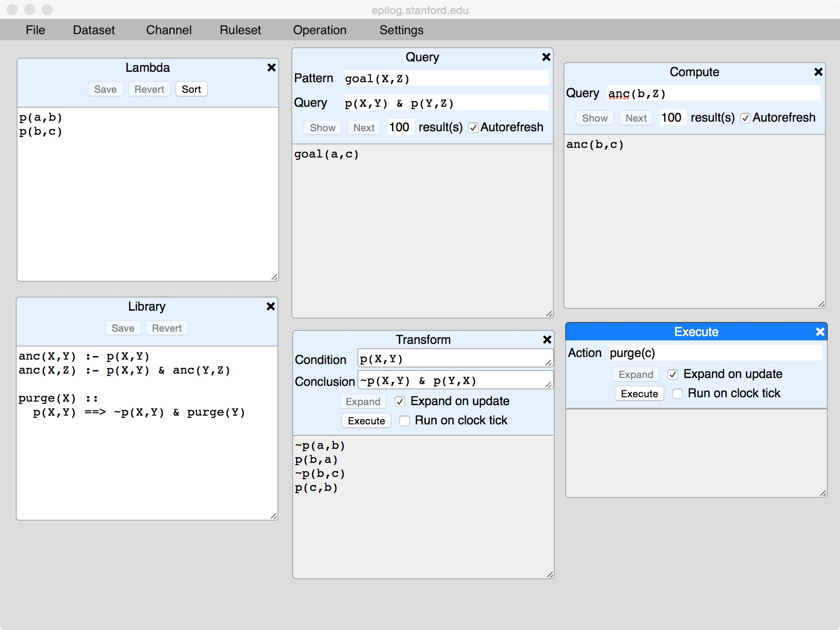The image size is (840, 630).
Task: Close the Library panel
Action: click(x=270, y=306)
